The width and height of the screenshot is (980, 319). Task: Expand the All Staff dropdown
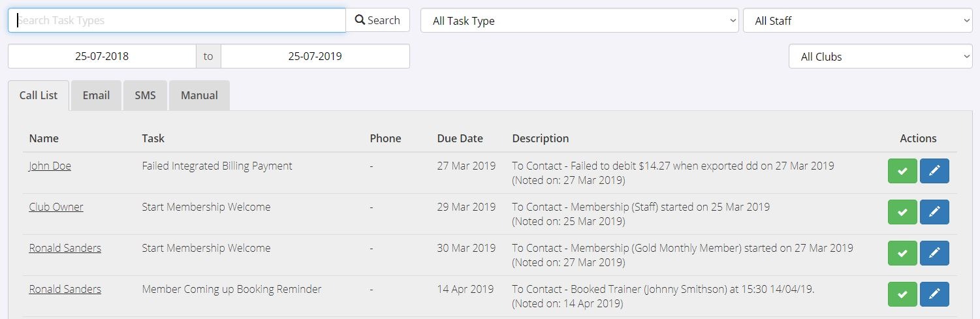pos(857,20)
